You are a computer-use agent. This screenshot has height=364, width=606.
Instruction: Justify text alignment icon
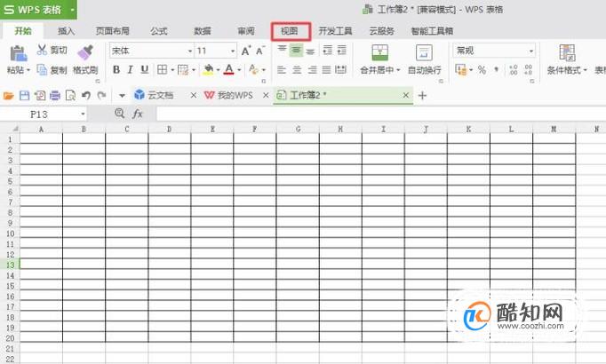(327, 70)
